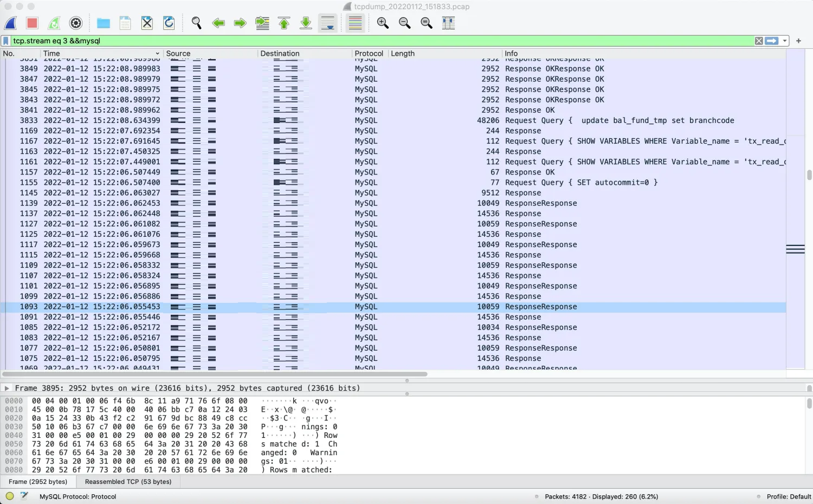Stop the capture with red square icon
This screenshot has height=504, width=813.
tap(32, 23)
